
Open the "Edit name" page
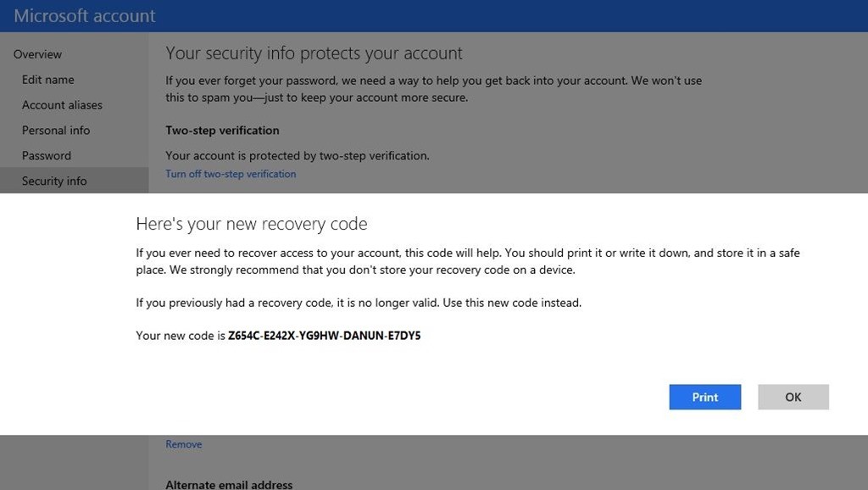[47, 80]
